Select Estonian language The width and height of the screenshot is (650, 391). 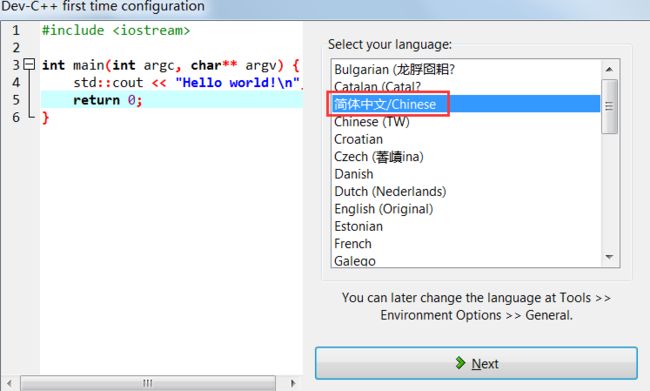pyautogui.click(x=466, y=226)
